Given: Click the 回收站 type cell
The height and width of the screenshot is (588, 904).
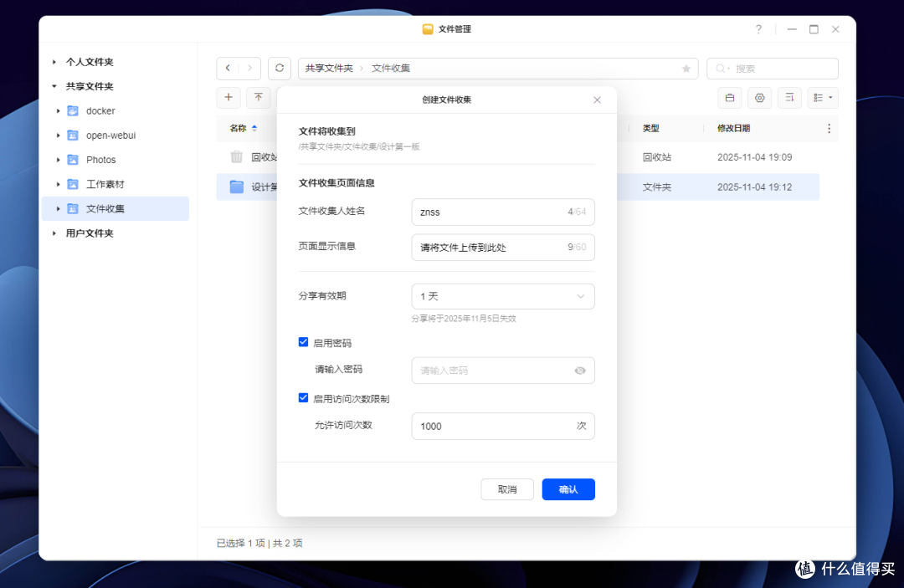Looking at the screenshot, I should (657, 157).
